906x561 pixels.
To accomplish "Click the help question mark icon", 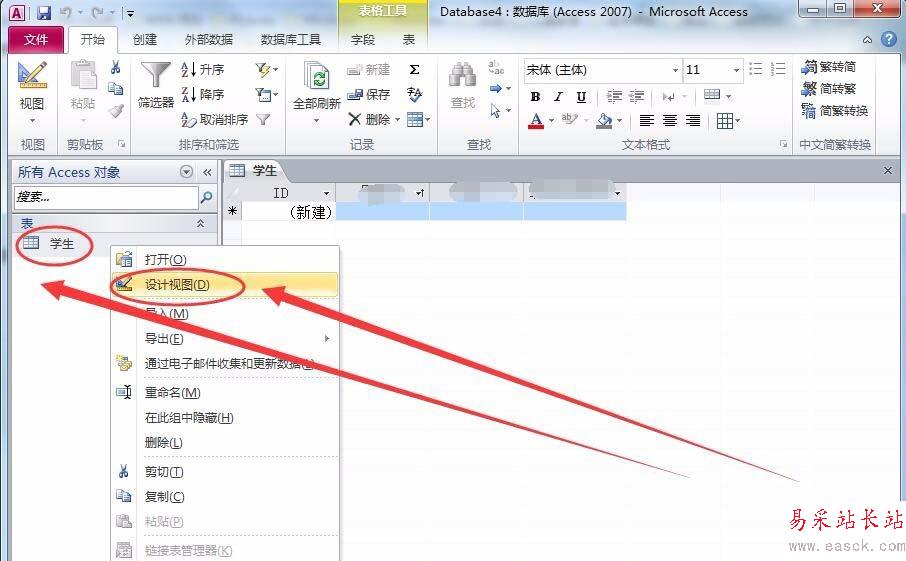I will coord(889,39).
